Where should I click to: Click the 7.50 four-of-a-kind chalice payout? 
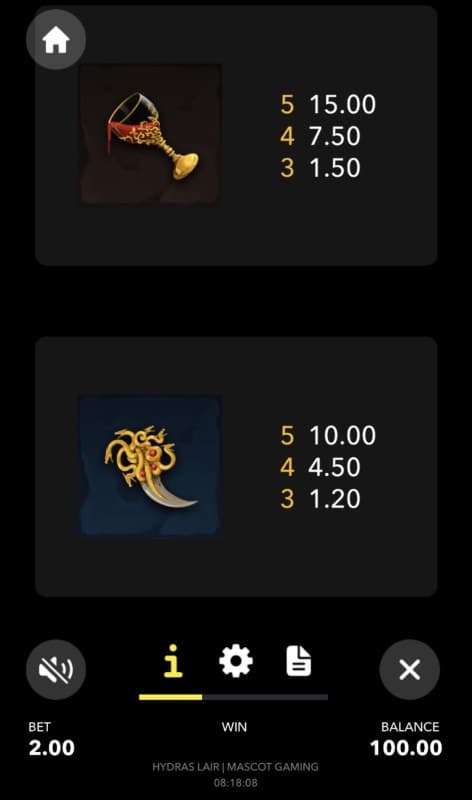click(x=335, y=136)
